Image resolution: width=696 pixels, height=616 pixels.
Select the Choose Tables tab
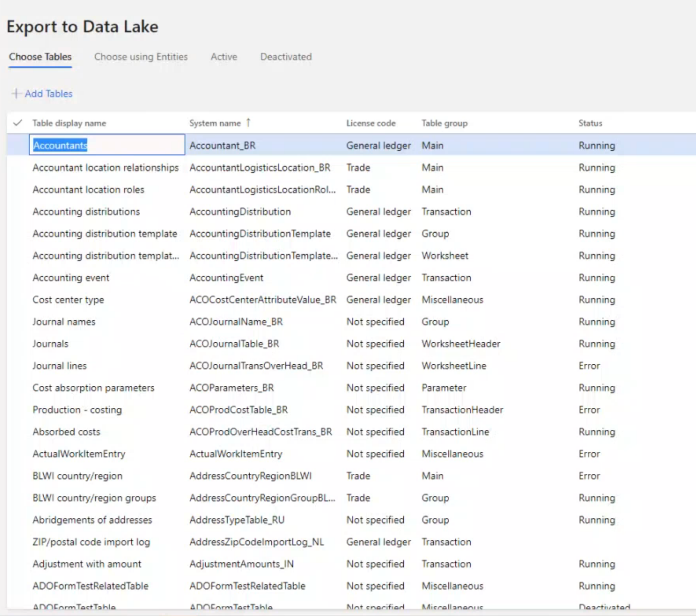point(40,57)
